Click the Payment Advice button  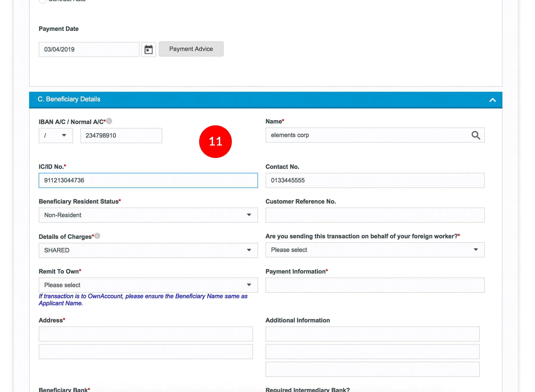(x=191, y=49)
